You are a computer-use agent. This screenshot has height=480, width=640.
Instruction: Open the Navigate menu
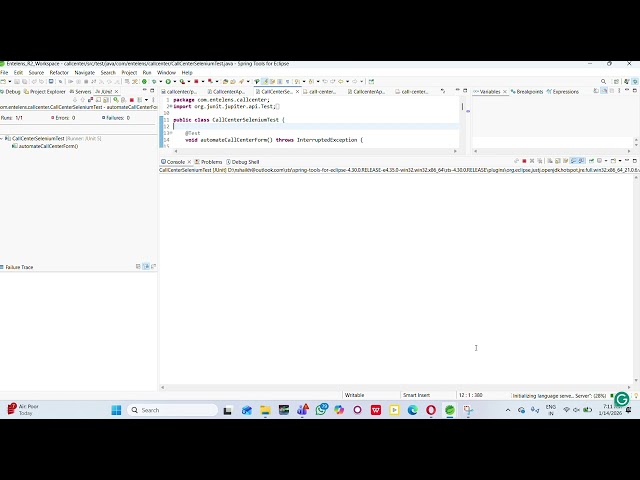tap(84, 72)
